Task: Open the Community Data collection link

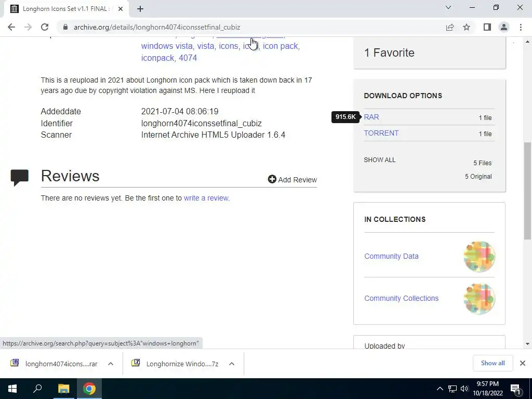Action: pos(391,256)
